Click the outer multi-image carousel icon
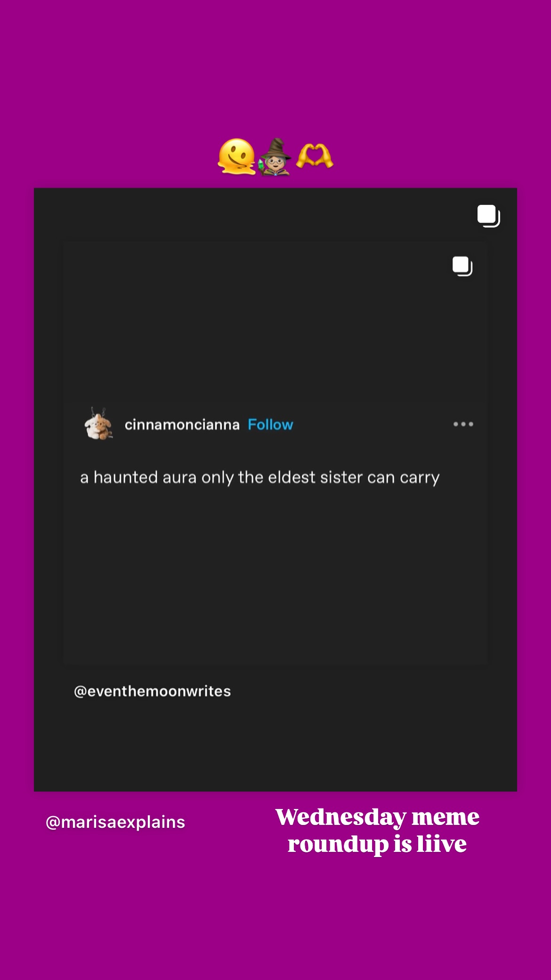 click(488, 216)
